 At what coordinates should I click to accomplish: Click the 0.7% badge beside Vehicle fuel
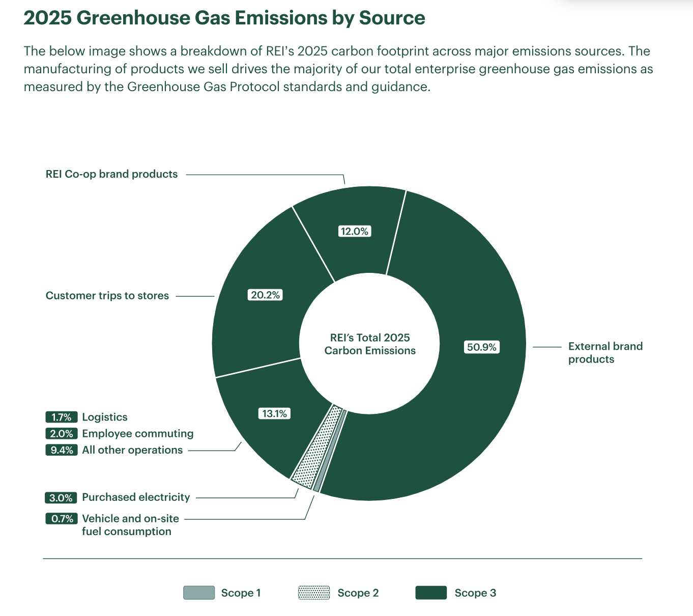(62, 519)
